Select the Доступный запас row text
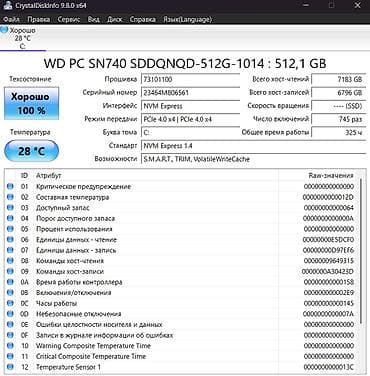This screenshot has height=376, width=370. click(63, 208)
